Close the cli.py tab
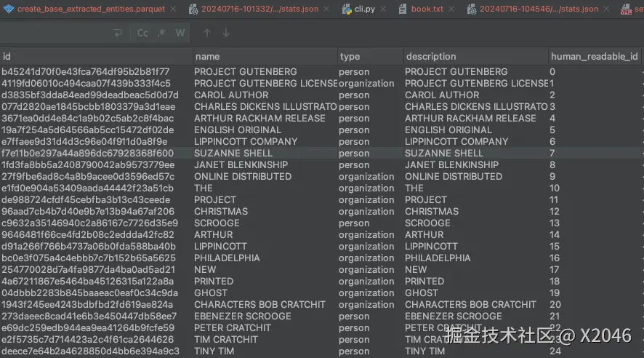 click(x=383, y=9)
